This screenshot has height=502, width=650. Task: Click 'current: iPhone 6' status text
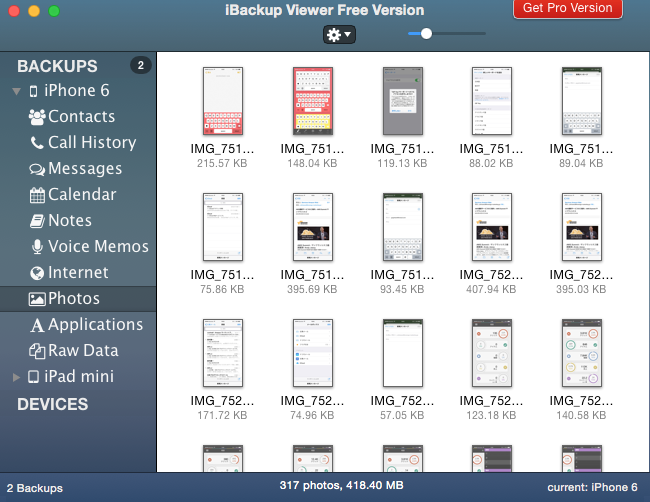pyautogui.click(x=592, y=487)
